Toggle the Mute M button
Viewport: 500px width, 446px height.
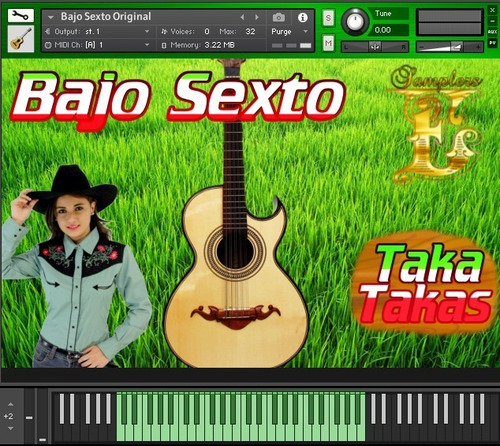pyautogui.click(x=328, y=43)
